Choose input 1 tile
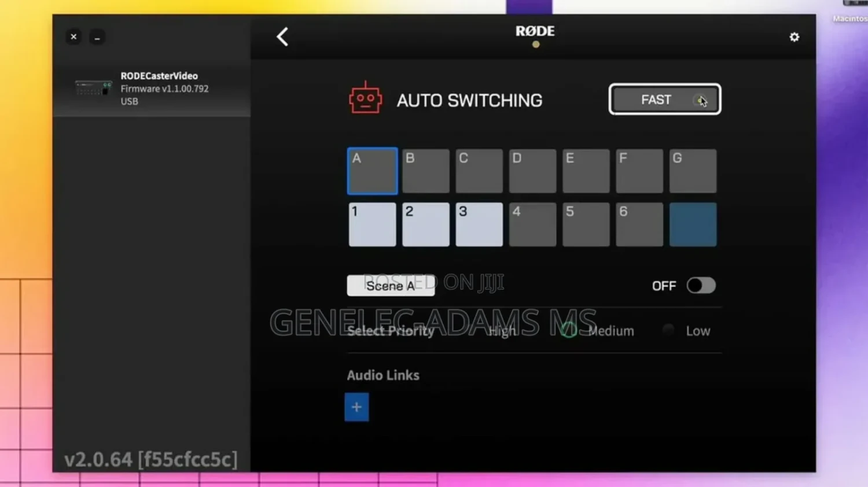 point(372,224)
